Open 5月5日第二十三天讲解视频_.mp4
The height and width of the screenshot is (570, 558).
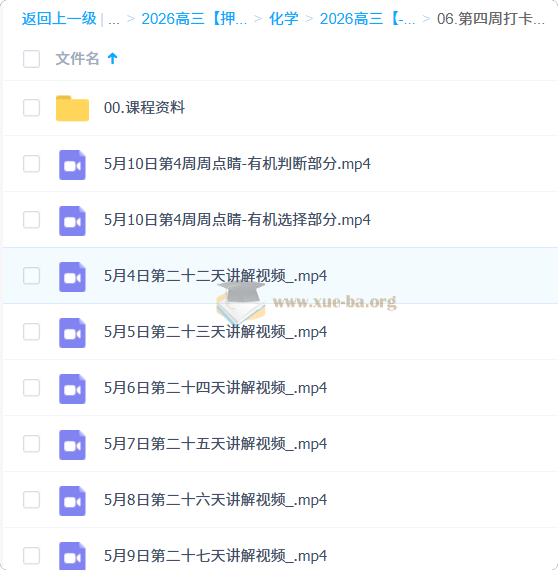tap(216, 332)
